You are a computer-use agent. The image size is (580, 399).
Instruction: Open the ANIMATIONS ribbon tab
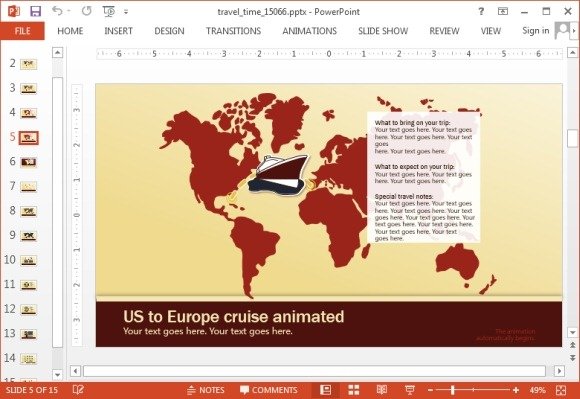click(x=310, y=31)
